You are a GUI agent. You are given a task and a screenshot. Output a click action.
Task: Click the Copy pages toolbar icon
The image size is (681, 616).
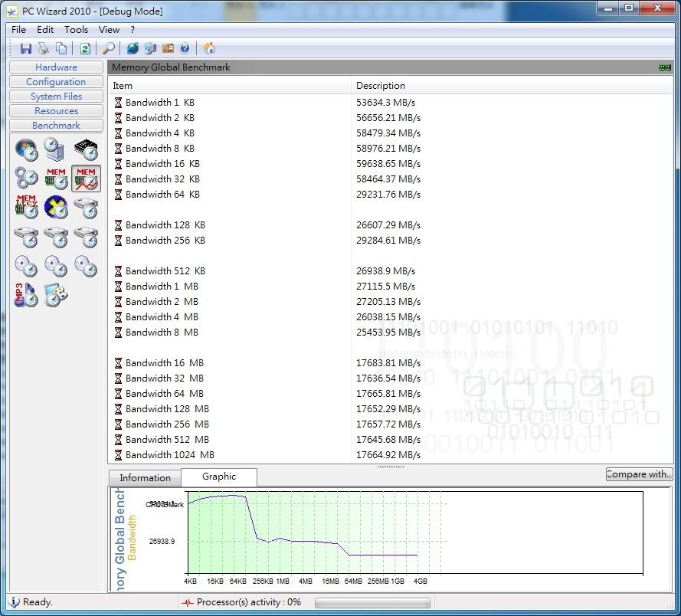point(61,48)
